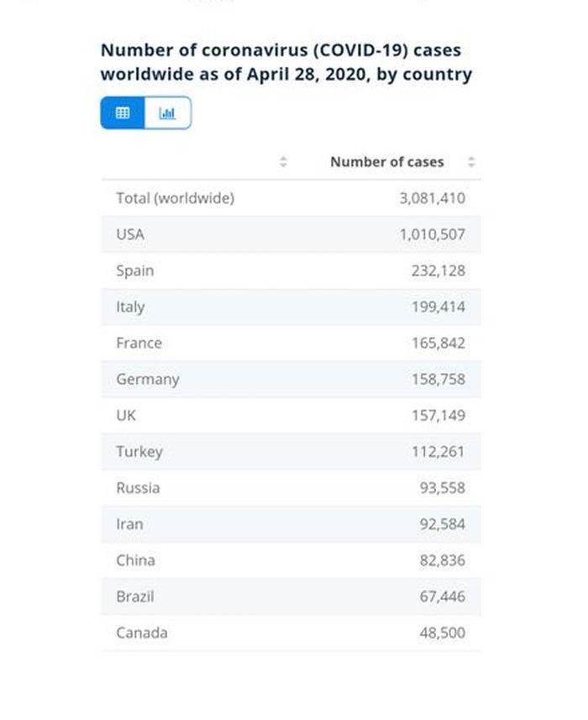Select the Total (worldwide) row label

tap(176, 198)
